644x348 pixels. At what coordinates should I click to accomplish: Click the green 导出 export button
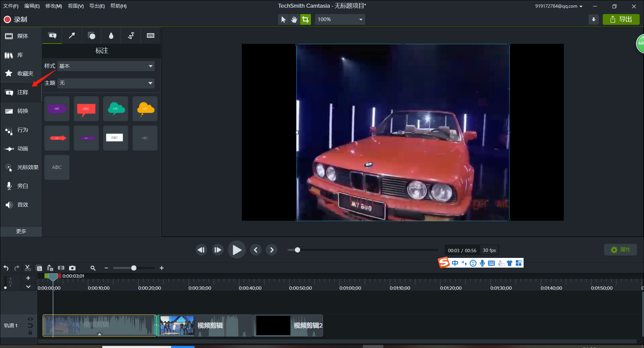[621, 19]
